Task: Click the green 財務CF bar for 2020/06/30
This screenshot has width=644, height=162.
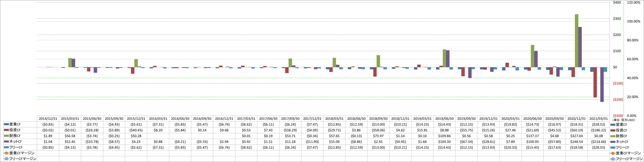Action: [x=532, y=56]
